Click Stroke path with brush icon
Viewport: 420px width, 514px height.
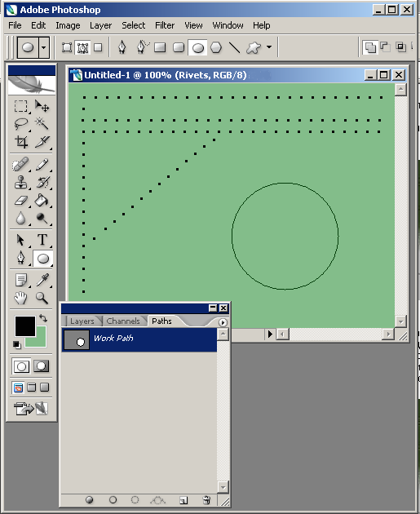coord(113,499)
